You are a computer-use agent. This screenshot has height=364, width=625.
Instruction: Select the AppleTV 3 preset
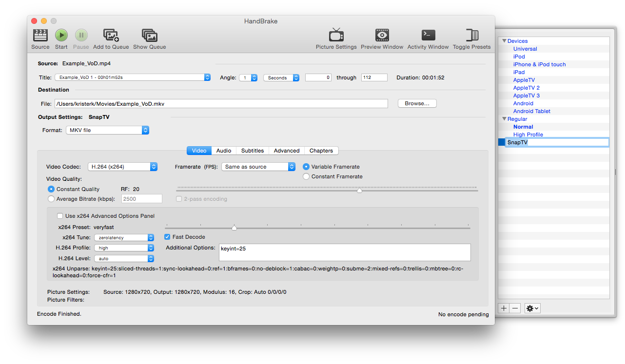527,96
